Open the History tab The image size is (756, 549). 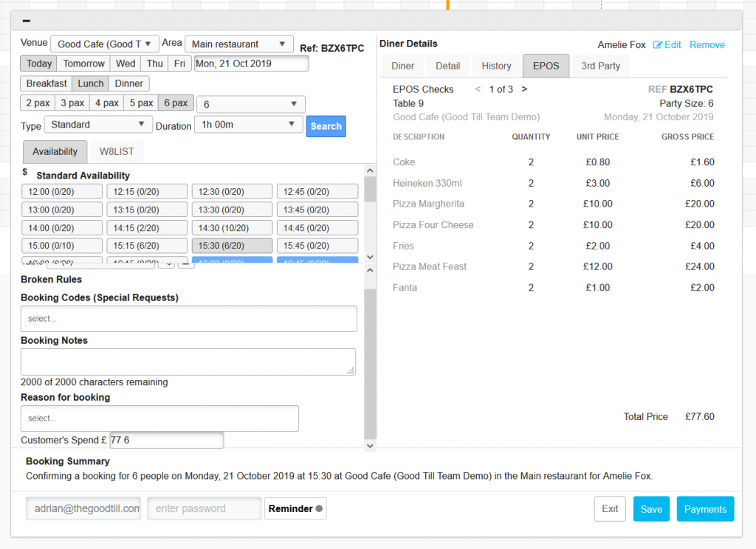pyautogui.click(x=496, y=66)
